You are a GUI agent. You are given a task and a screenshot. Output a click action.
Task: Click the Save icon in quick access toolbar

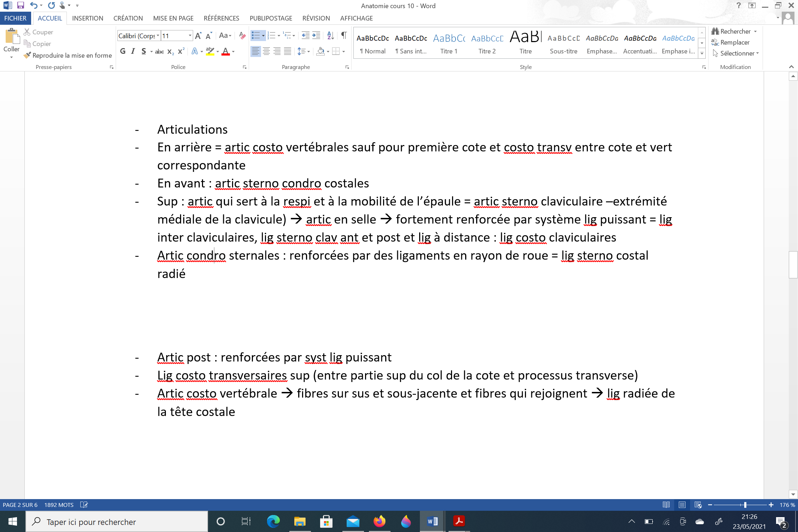(x=21, y=5)
